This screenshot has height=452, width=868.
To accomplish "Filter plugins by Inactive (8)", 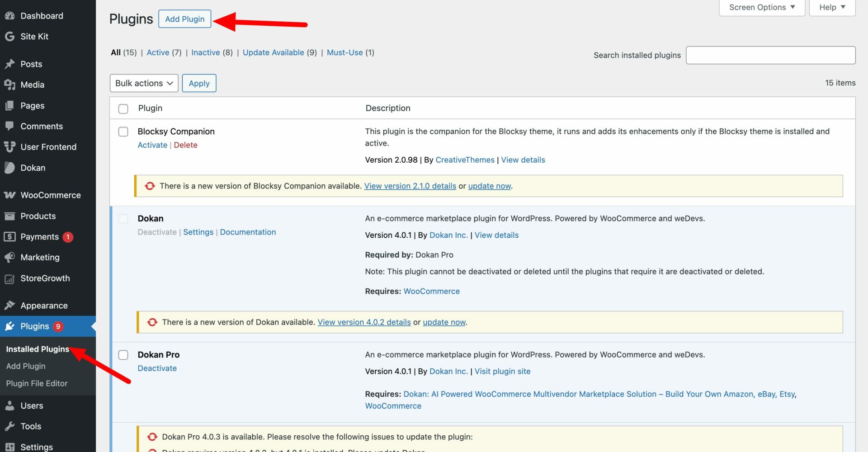I will pos(212,52).
